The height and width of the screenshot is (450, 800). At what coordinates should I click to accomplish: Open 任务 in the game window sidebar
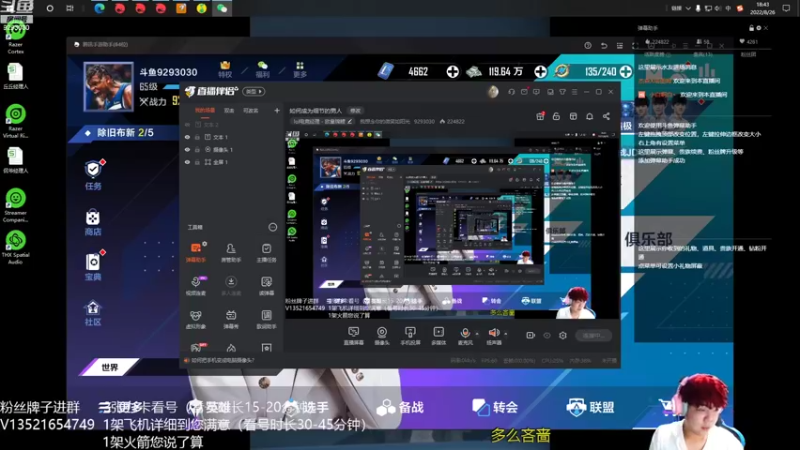tap(93, 175)
